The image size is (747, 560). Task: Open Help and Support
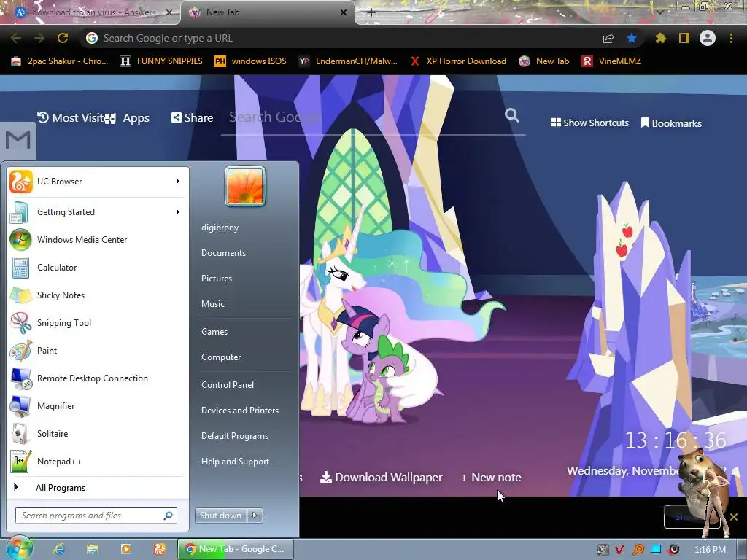235,462
